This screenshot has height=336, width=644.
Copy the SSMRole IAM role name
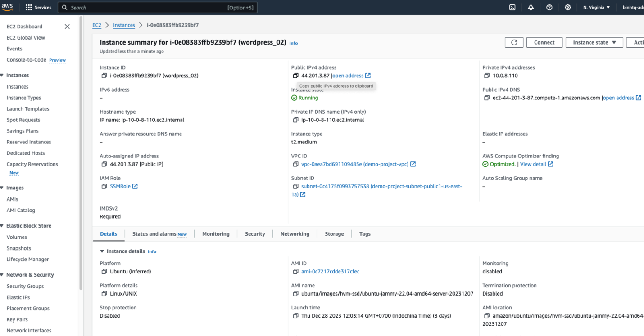[x=104, y=186]
